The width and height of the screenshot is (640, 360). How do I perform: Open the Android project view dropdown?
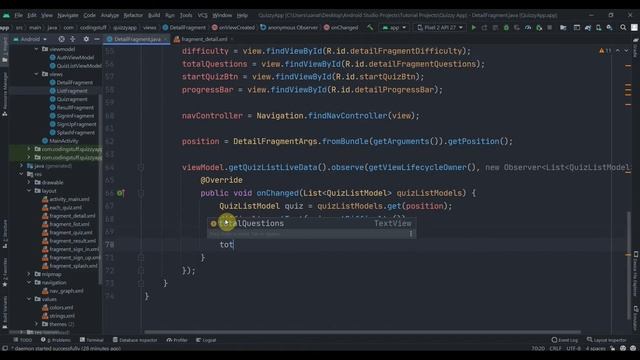(30, 39)
